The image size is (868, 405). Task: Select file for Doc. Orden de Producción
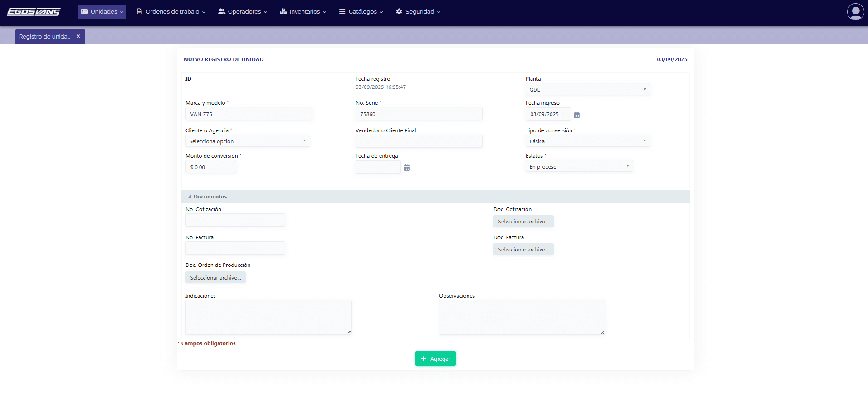215,278
